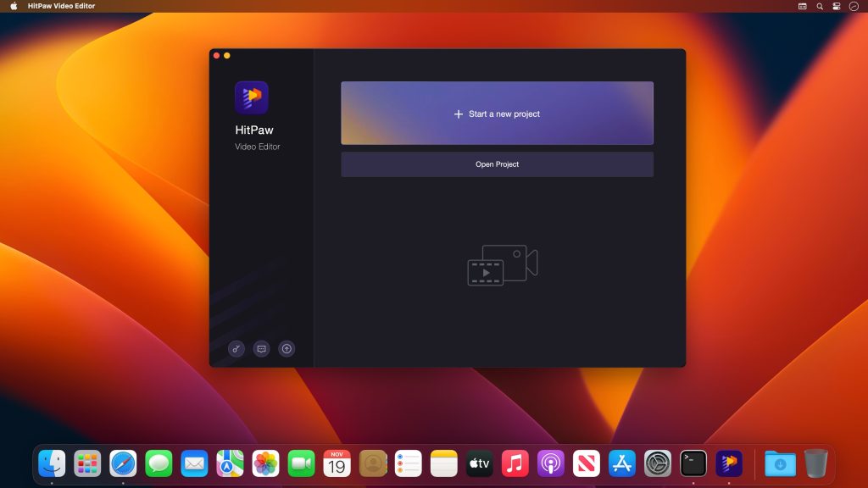Check for updates via the upgrade arrow icon

[x=287, y=348]
